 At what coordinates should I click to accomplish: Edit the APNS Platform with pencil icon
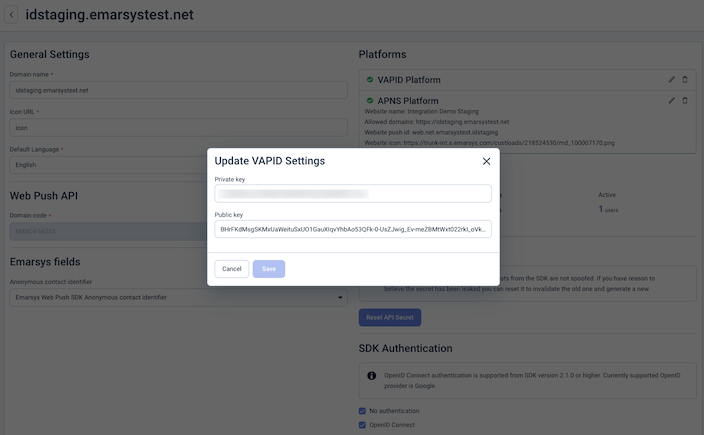(x=672, y=100)
